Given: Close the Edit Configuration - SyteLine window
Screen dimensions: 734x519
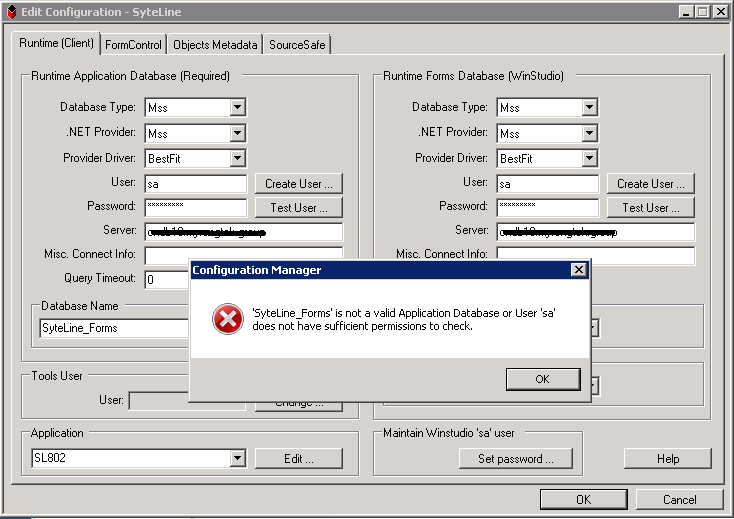Looking at the screenshot, I should (720, 12).
